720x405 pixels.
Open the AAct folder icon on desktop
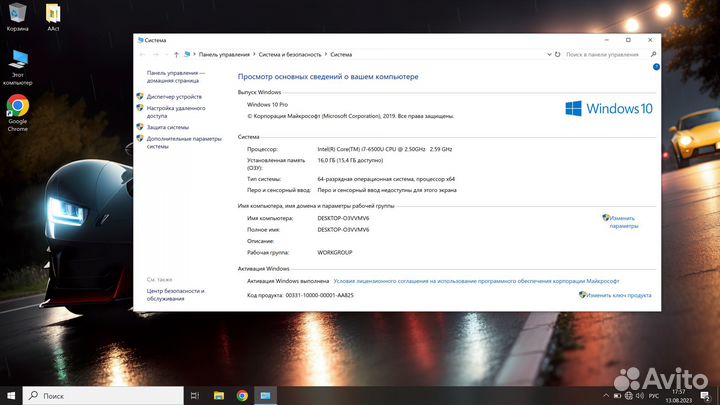(x=53, y=17)
